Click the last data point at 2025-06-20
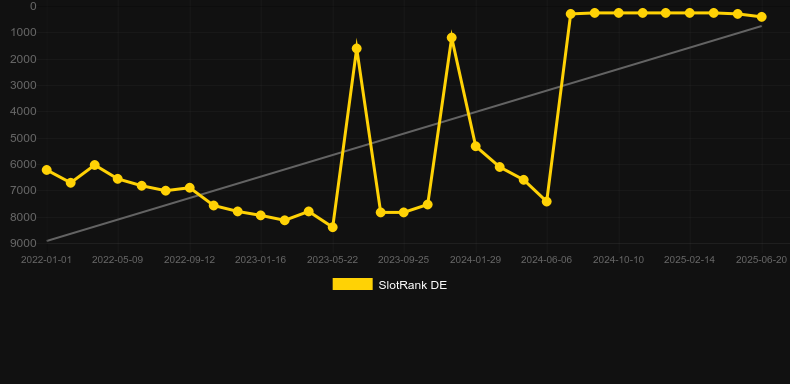 [x=762, y=17]
